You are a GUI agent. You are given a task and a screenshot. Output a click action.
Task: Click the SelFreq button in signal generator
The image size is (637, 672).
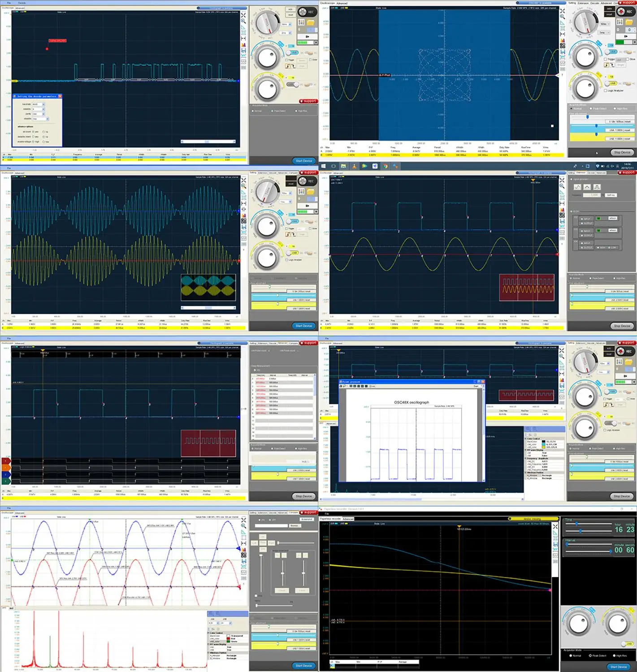coord(611,195)
